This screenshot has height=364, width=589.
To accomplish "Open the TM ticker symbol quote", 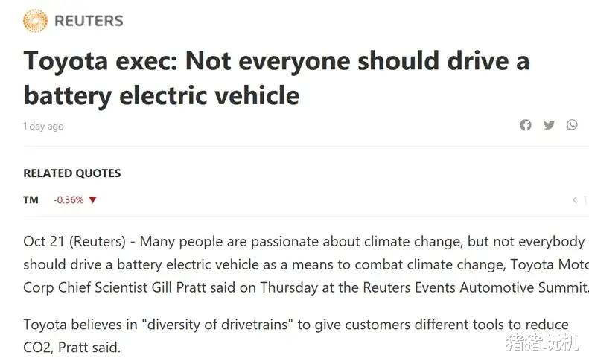I will coord(31,200).
